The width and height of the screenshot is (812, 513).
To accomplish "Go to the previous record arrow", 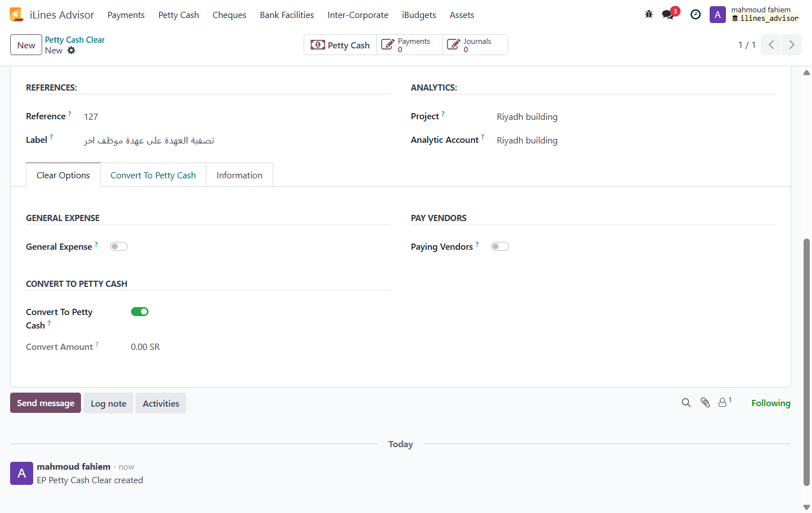I will [772, 45].
